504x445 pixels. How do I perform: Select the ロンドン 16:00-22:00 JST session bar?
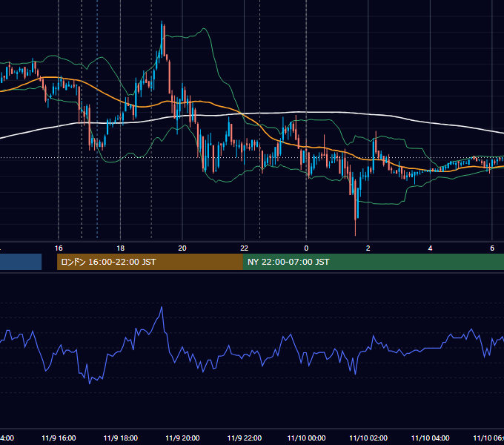150,262
